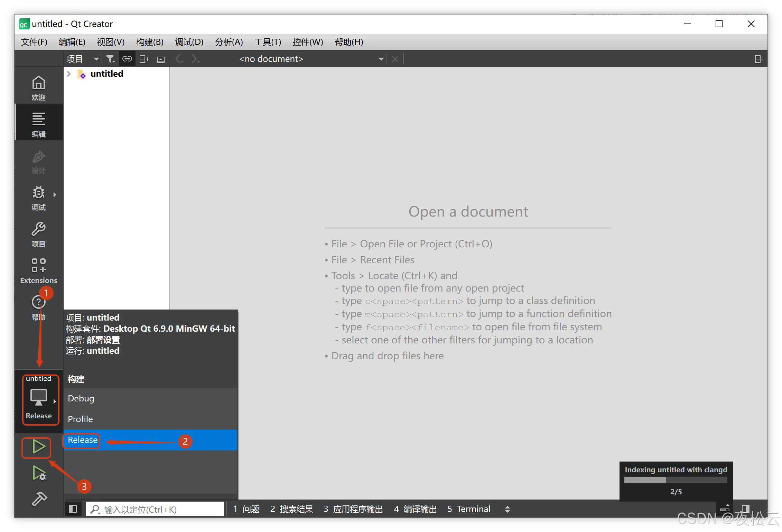This screenshot has width=782, height=532.
Task: Toggle the left sidebar visibility
Action: [x=73, y=509]
